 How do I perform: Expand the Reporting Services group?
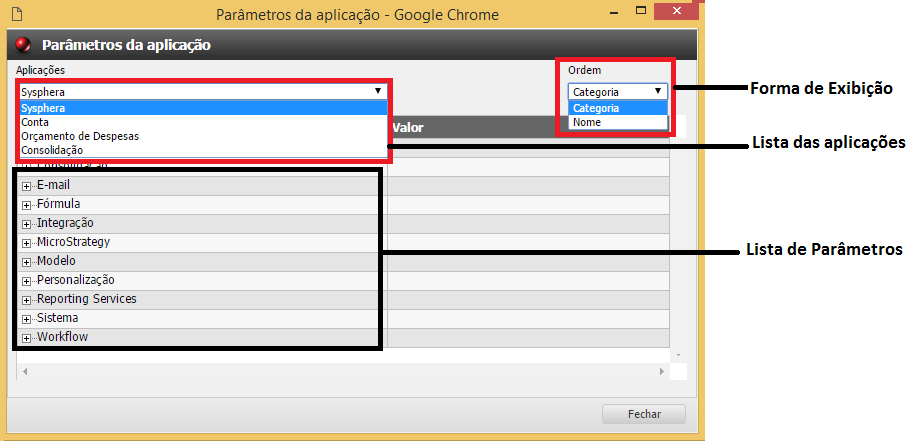[27, 300]
